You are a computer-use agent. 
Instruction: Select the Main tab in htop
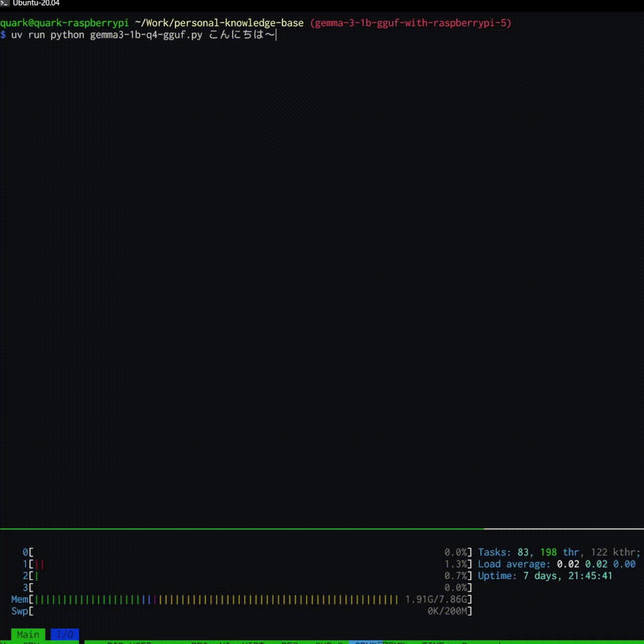point(28,634)
